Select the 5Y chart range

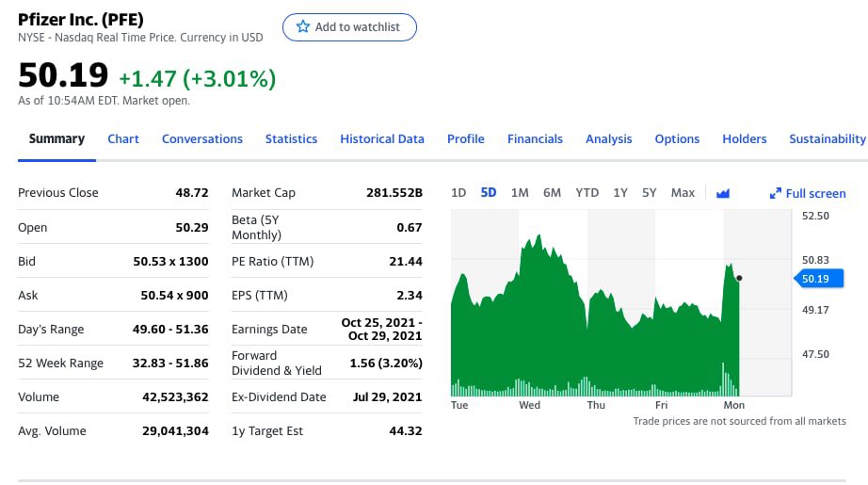click(649, 193)
